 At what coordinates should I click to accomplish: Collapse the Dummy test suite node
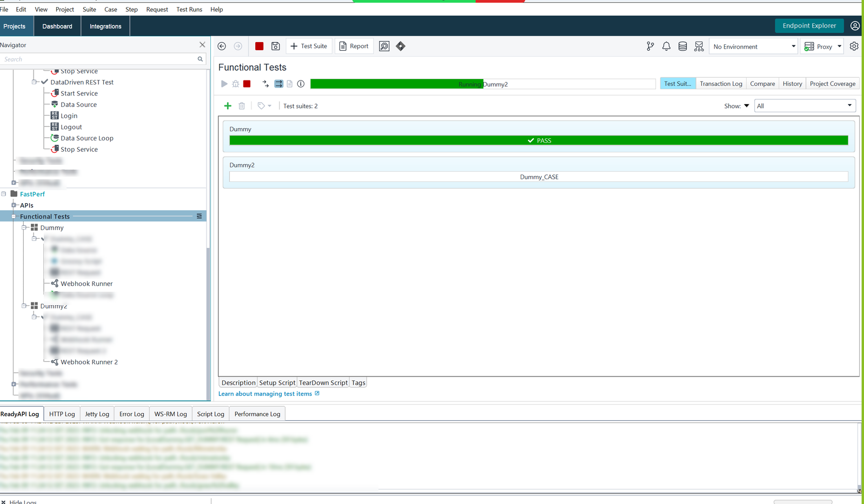click(x=24, y=227)
